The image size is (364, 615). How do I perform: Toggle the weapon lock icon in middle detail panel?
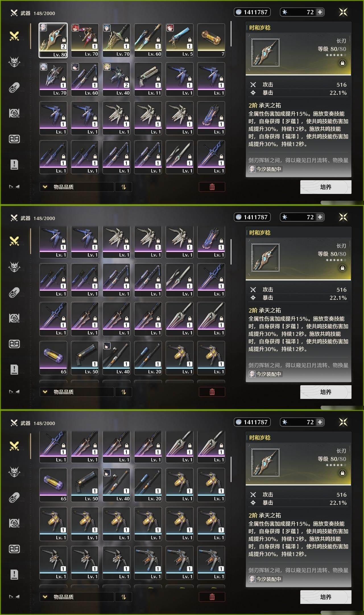[x=342, y=268]
